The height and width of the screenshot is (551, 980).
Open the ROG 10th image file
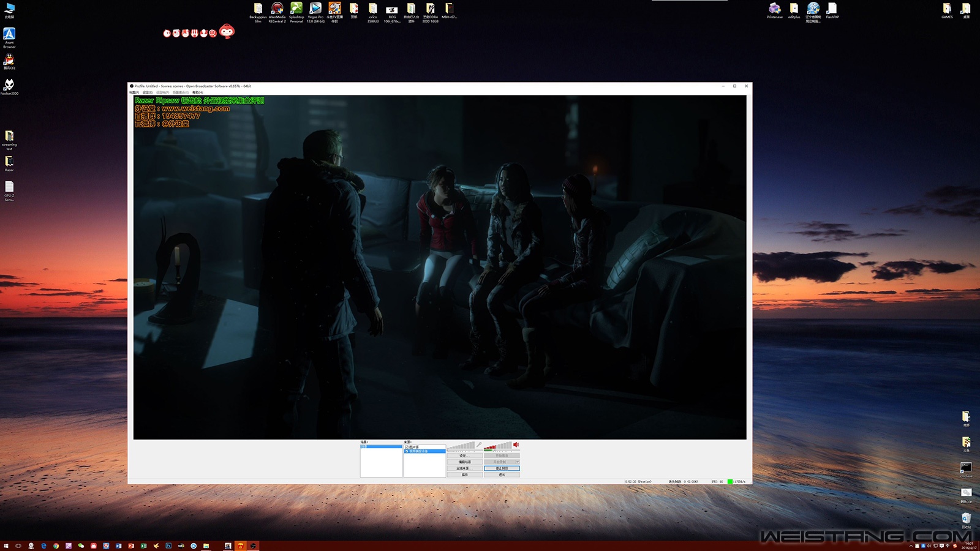click(392, 13)
